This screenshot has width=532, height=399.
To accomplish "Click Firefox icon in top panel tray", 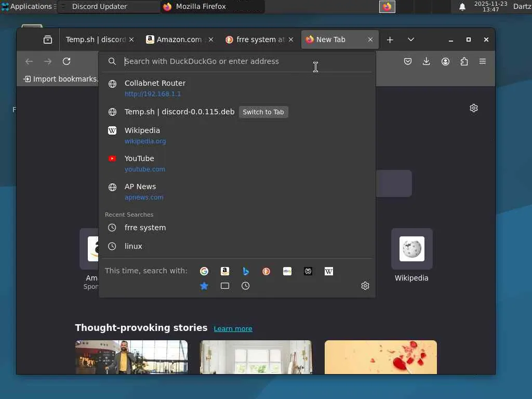I will tap(387, 6).
